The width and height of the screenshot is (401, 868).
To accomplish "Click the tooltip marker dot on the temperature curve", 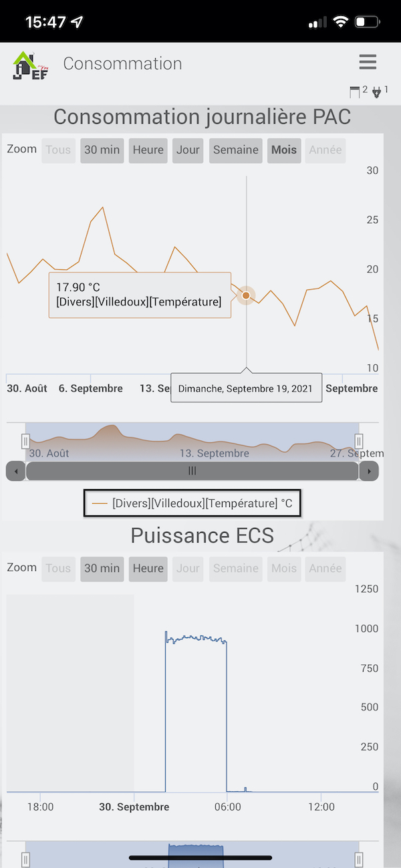I will pyautogui.click(x=246, y=295).
